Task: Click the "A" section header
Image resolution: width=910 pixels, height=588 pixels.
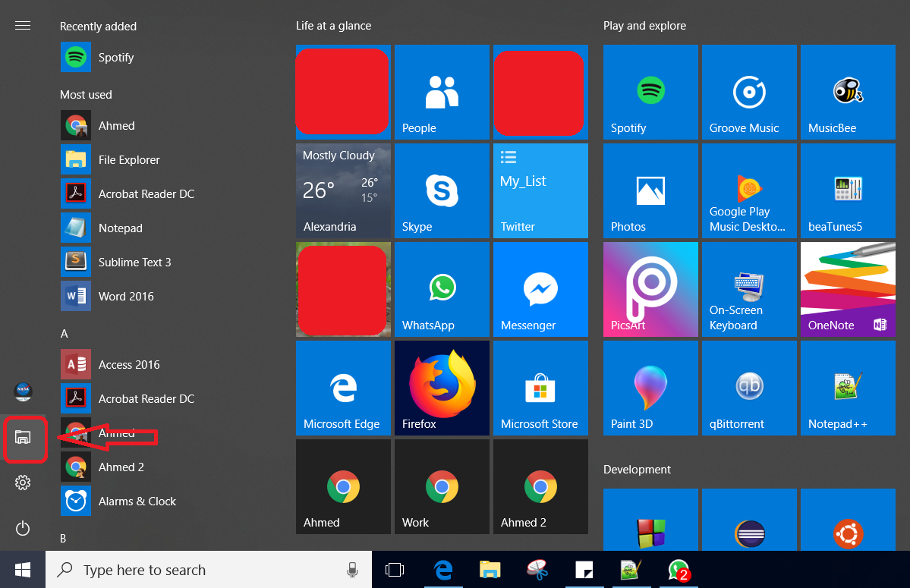Action: (64, 333)
